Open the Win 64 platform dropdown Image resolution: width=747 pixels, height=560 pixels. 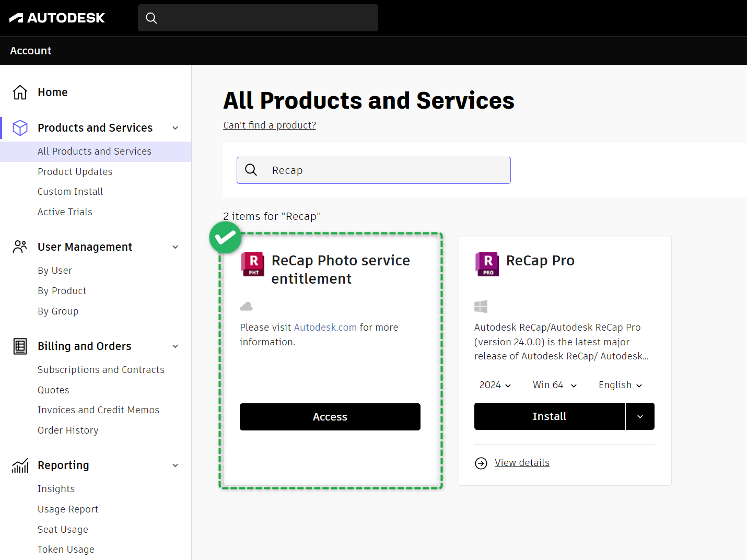click(x=555, y=385)
